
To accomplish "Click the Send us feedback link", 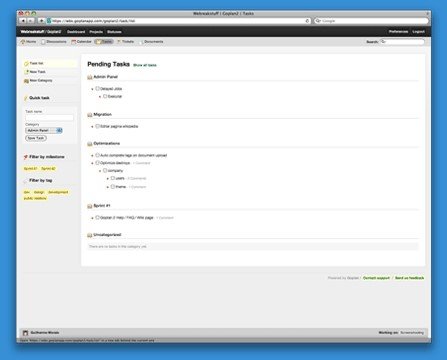I will point(410,278).
